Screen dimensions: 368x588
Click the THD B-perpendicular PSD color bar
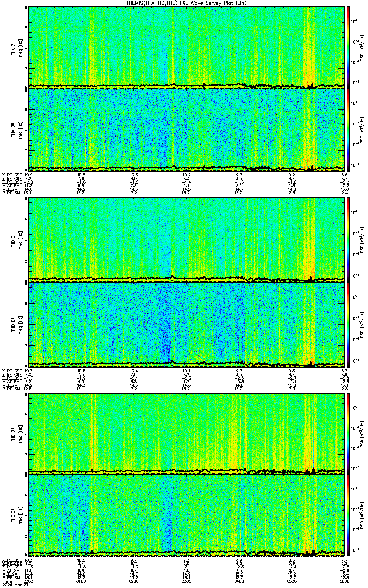coord(348,240)
